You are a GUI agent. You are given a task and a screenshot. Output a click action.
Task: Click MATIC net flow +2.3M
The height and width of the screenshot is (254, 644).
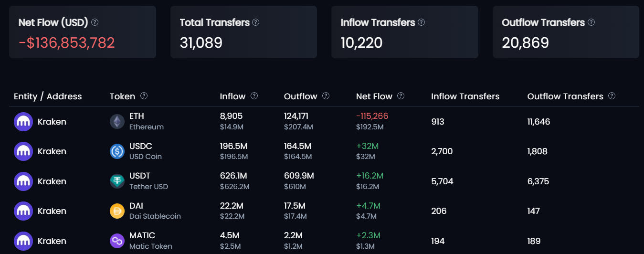point(369,235)
